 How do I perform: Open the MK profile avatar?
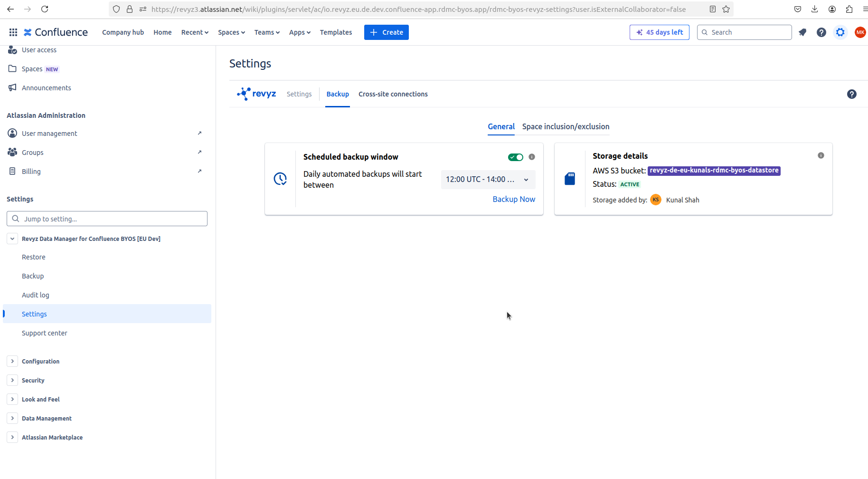coord(860,32)
